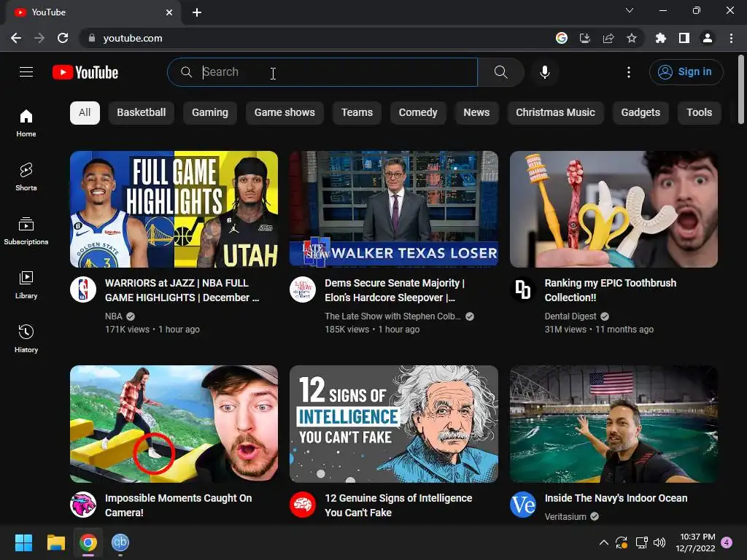Click Walker Texas Loser thumbnail

(x=394, y=209)
